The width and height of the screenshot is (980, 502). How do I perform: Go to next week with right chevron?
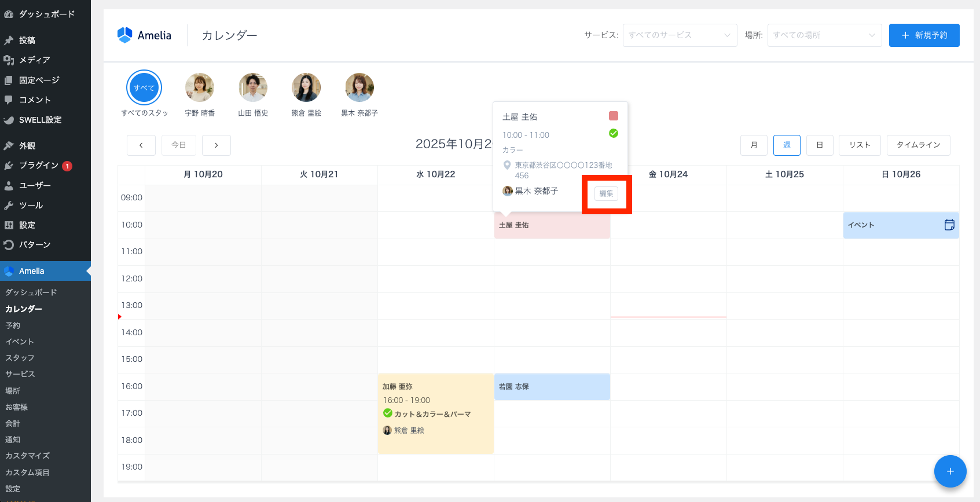[x=216, y=145]
